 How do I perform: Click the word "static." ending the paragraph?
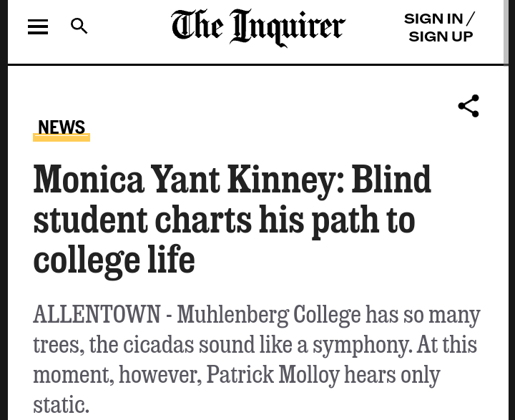pyautogui.click(x=61, y=405)
